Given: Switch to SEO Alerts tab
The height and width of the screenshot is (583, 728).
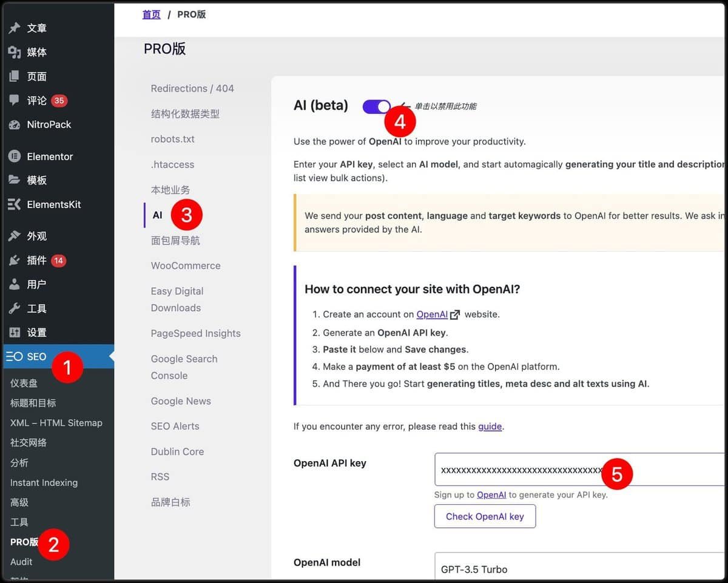Looking at the screenshot, I should click(175, 426).
